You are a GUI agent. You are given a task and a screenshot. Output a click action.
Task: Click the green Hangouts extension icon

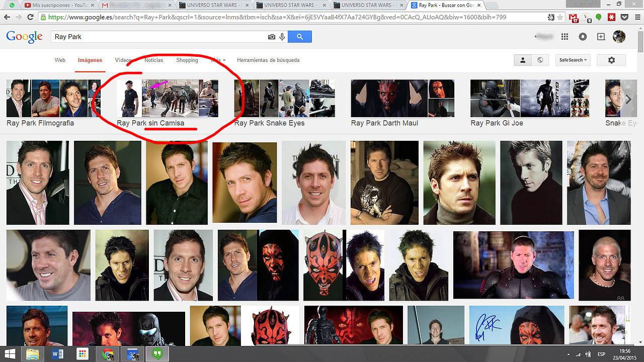(598, 17)
